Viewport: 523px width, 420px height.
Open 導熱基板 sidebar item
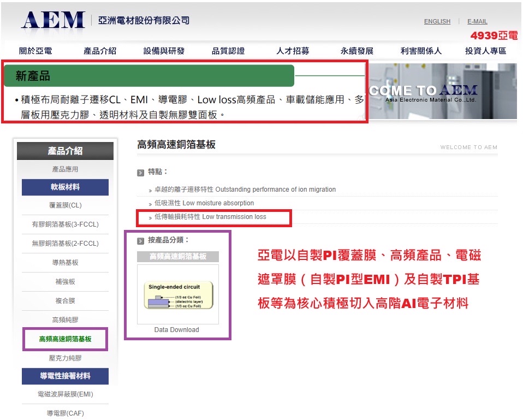click(x=65, y=263)
